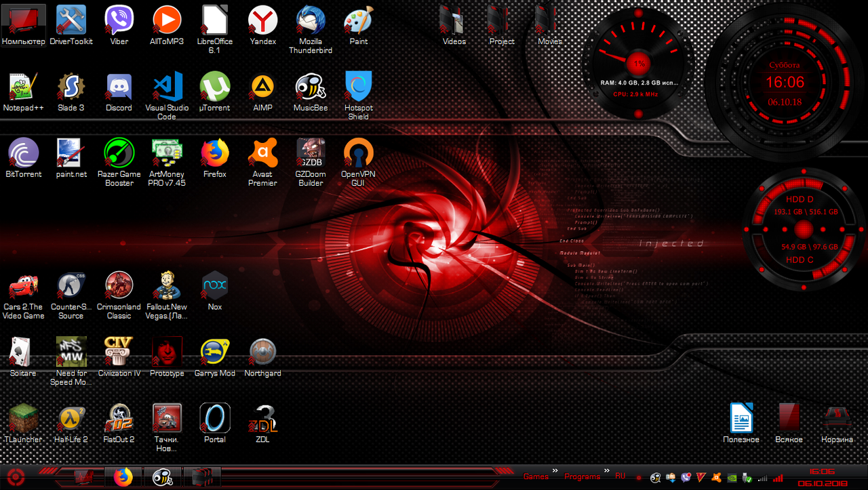Open the Firefox desktop shortcut
The image size is (868, 490).
tap(215, 159)
